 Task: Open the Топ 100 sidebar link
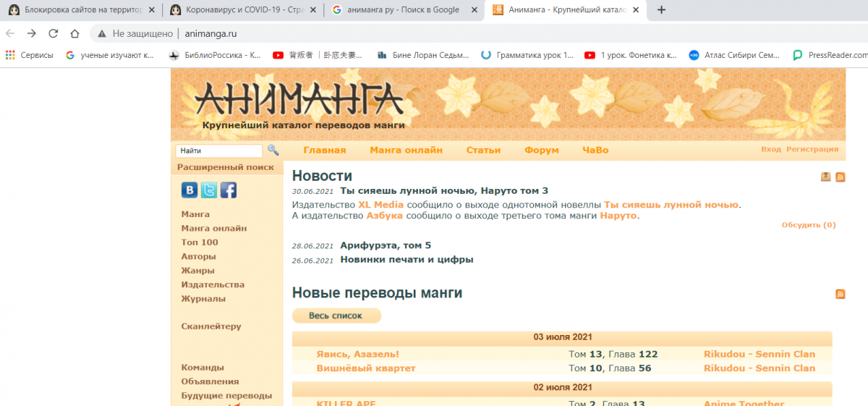(x=200, y=242)
